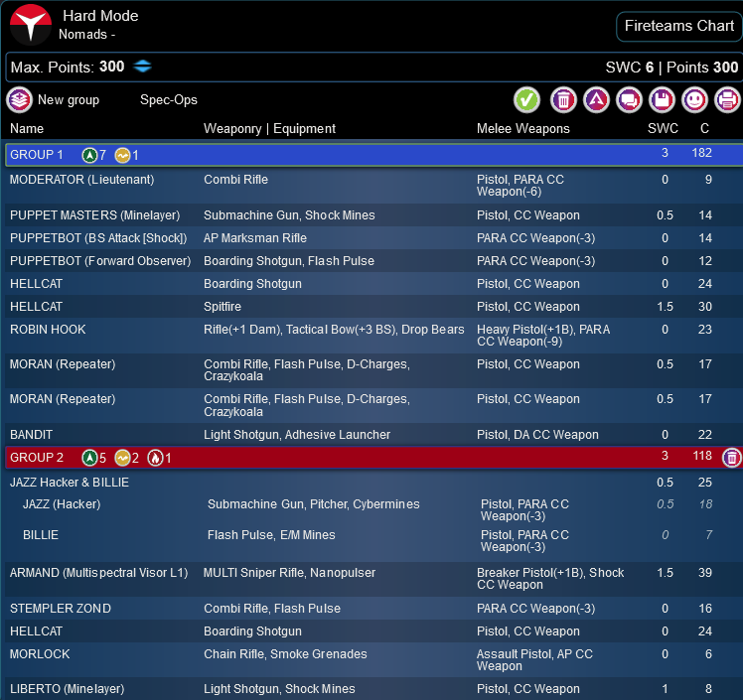743x700 pixels.
Task: Click 'Light Shotgun, Adhesive Launcher' weaponry text
Action: click(297, 435)
